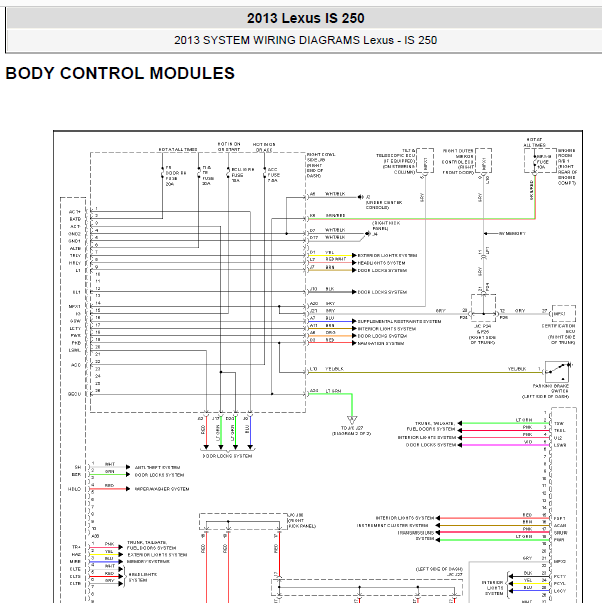Click the "W/ MEMORY" note
The width and height of the screenshot is (602, 603).
512,233
